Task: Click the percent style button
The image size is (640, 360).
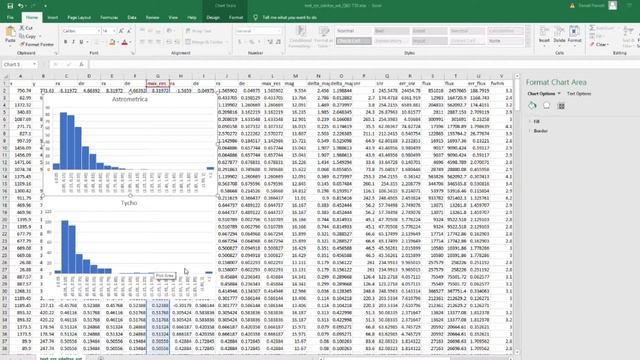Action: pos(252,42)
